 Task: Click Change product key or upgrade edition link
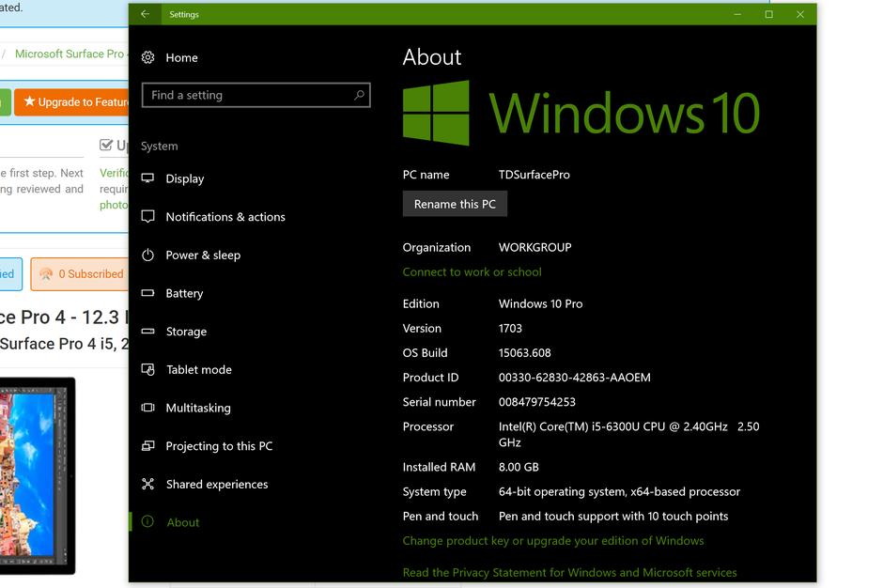553,541
